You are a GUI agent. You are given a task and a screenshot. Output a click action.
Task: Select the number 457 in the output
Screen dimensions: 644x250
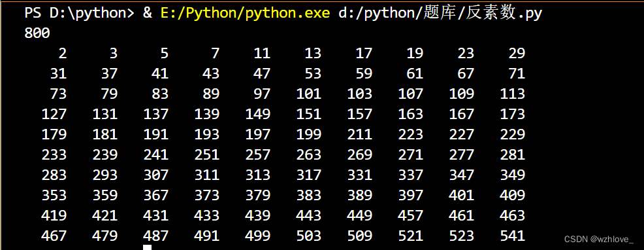coord(411,215)
